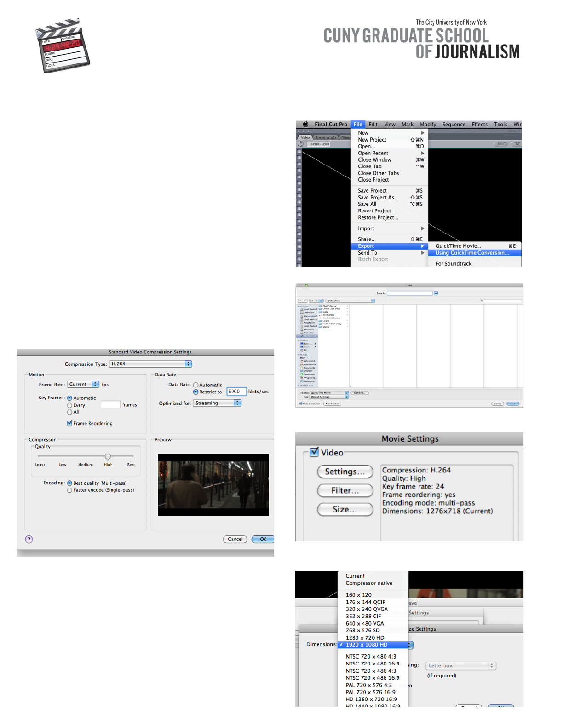Click the Options button in Save dialog
563x728 pixels.
(360, 393)
